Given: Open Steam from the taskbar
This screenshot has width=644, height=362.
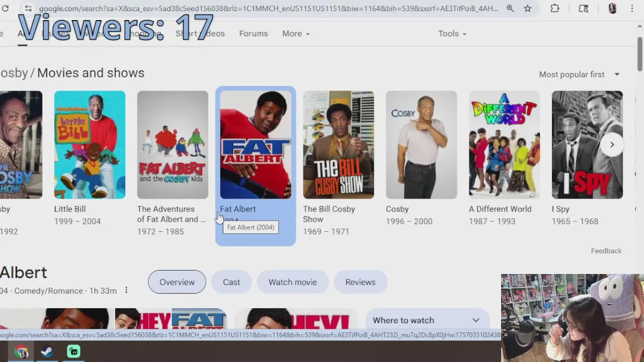Looking at the screenshot, I should coord(47,352).
